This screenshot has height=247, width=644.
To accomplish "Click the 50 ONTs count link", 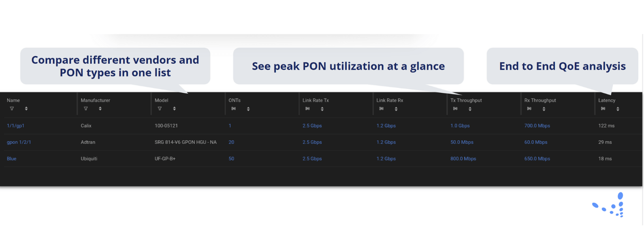I will coord(231,158).
